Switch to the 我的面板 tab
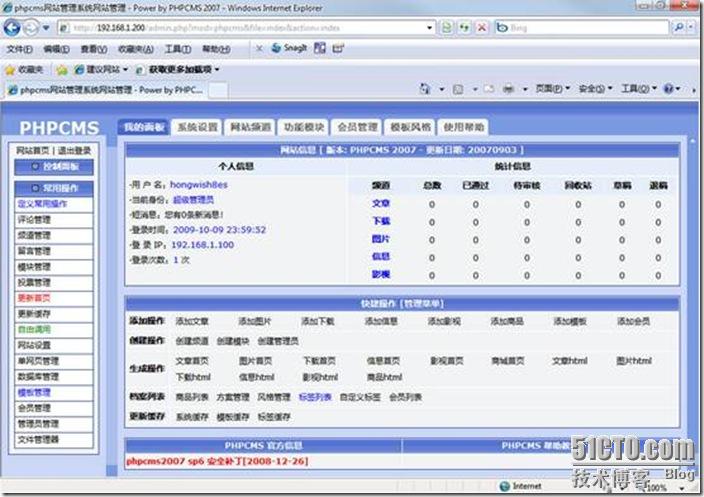 pyautogui.click(x=144, y=127)
